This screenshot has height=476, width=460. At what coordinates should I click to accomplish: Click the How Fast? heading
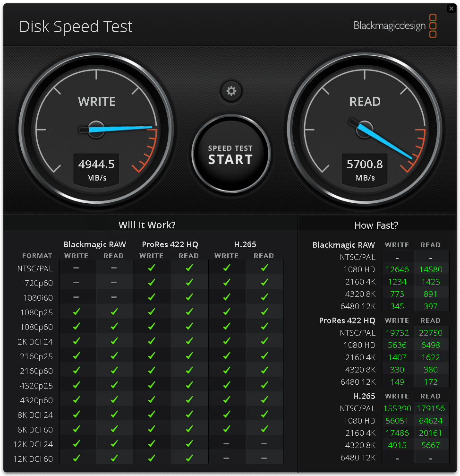click(x=376, y=225)
